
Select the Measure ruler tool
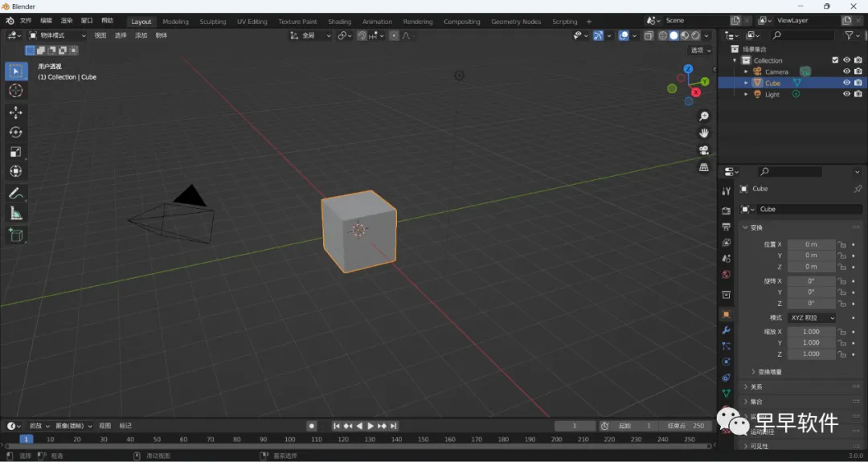click(x=15, y=213)
